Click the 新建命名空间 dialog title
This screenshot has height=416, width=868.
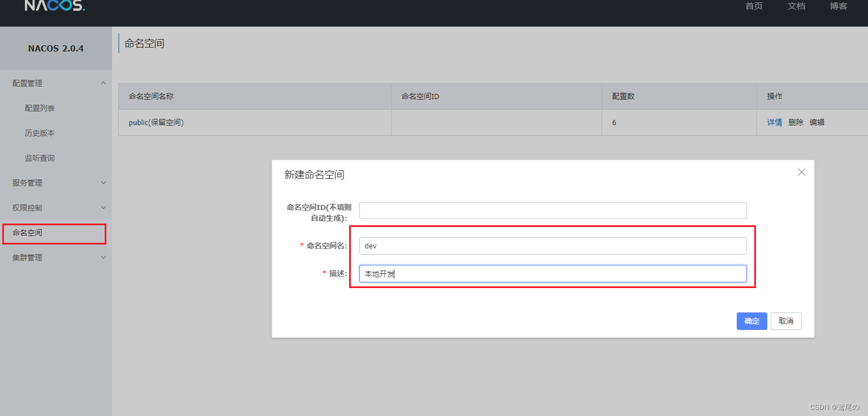pyautogui.click(x=314, y=175)
